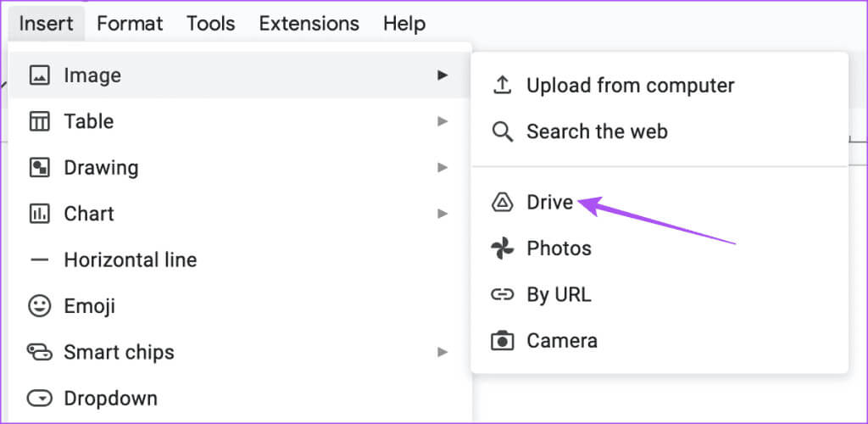868x424 pixels.
Task: Select Search the web option
Action: click(x=597, y=131)
